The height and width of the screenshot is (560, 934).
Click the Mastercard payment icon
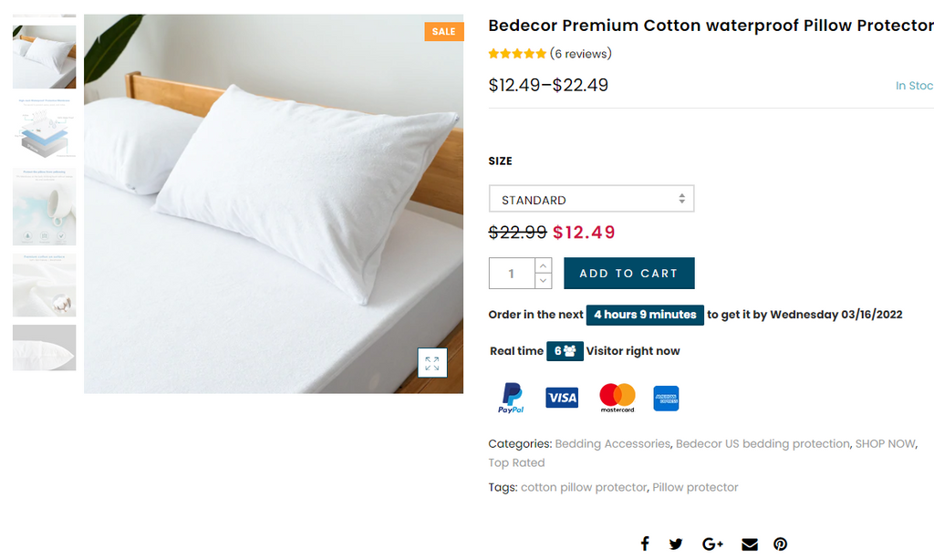tap(617, 398)
